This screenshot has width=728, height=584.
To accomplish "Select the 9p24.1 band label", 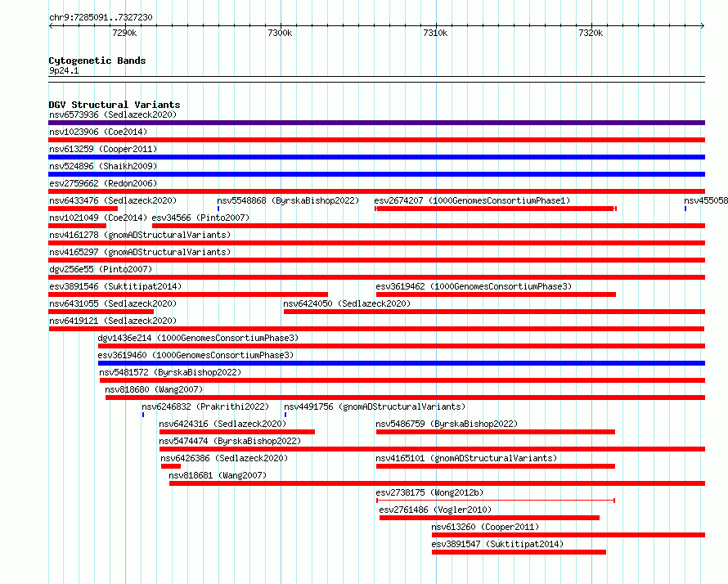I will point(64,70).
